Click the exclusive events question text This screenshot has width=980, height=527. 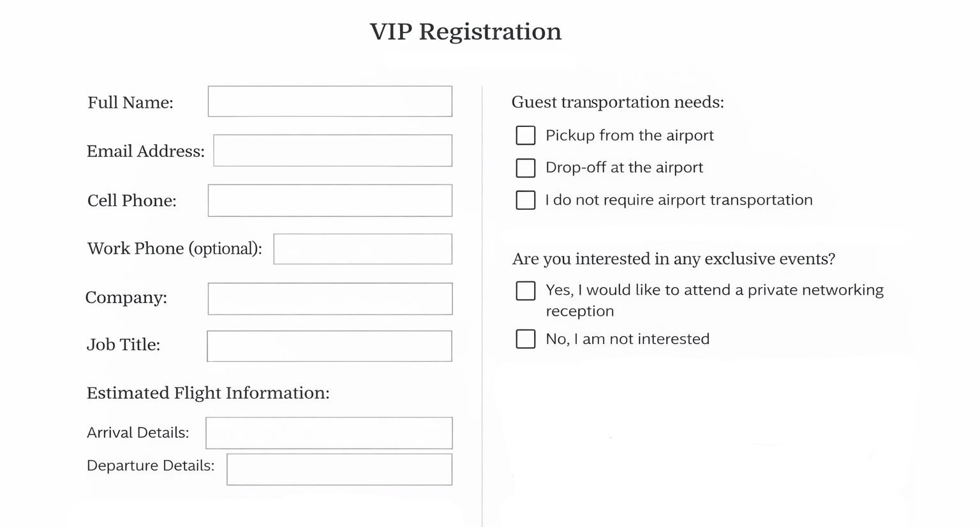coord(674,259)
